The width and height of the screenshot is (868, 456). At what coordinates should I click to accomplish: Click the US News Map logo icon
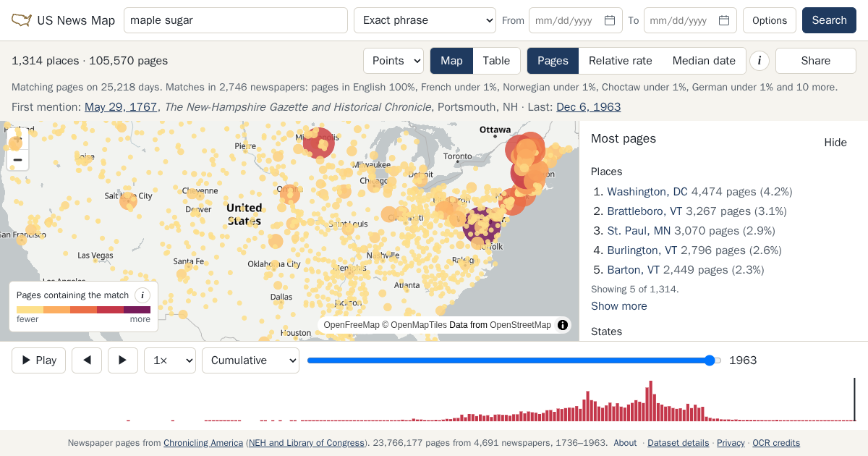click(22, 20)
